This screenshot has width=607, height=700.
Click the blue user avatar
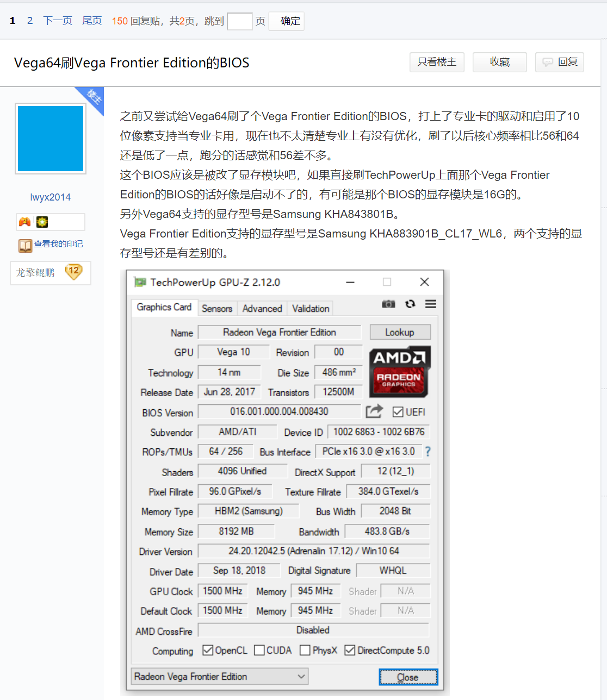point(51,139)
